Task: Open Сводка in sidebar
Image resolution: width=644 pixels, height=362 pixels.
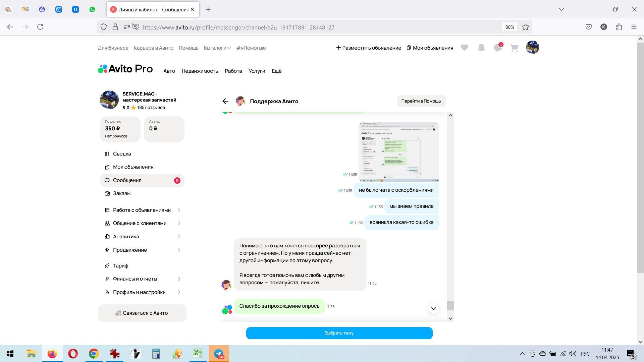Action: [x=142, y=154]
